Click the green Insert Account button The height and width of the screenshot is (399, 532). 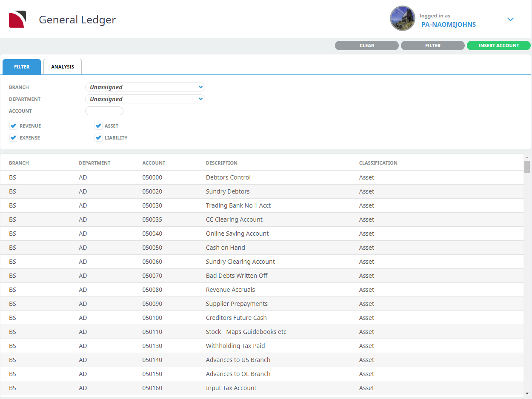(498, 46)
